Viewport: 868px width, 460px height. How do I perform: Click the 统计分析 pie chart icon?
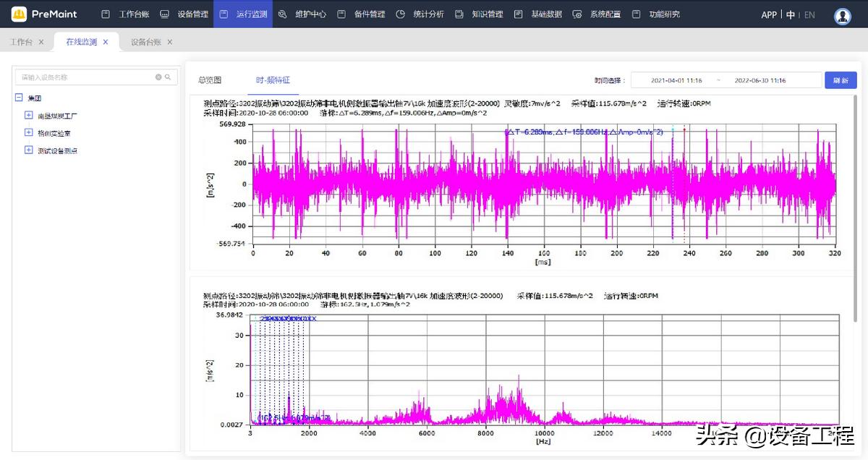401,14
